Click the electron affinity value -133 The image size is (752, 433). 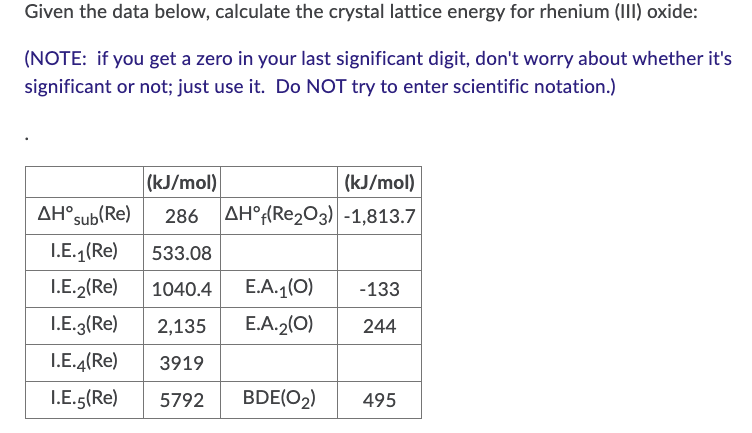[379, 290]
